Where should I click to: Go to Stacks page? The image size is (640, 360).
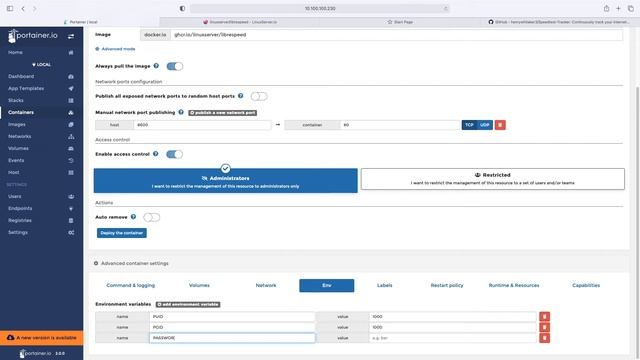click(16, 100)
